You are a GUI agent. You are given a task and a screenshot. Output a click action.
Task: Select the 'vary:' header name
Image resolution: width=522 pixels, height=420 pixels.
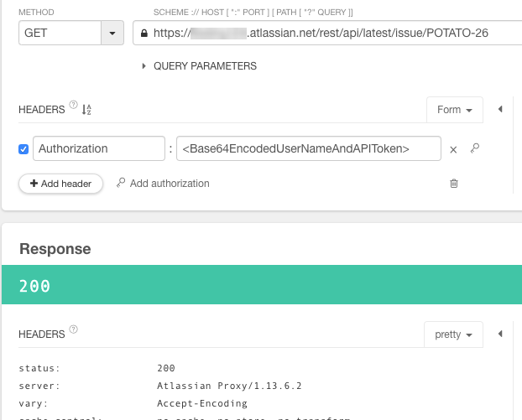34,403
